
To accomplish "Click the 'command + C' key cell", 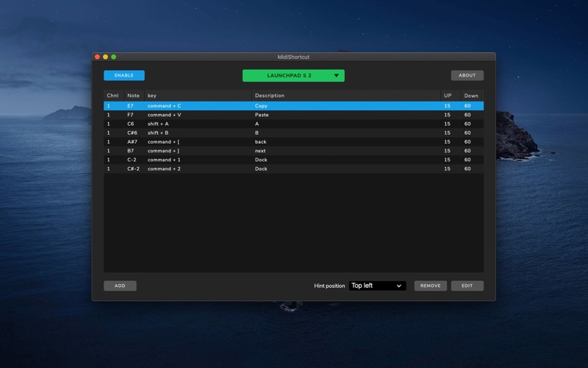I will pyautogui.click(x=164, y=106).
